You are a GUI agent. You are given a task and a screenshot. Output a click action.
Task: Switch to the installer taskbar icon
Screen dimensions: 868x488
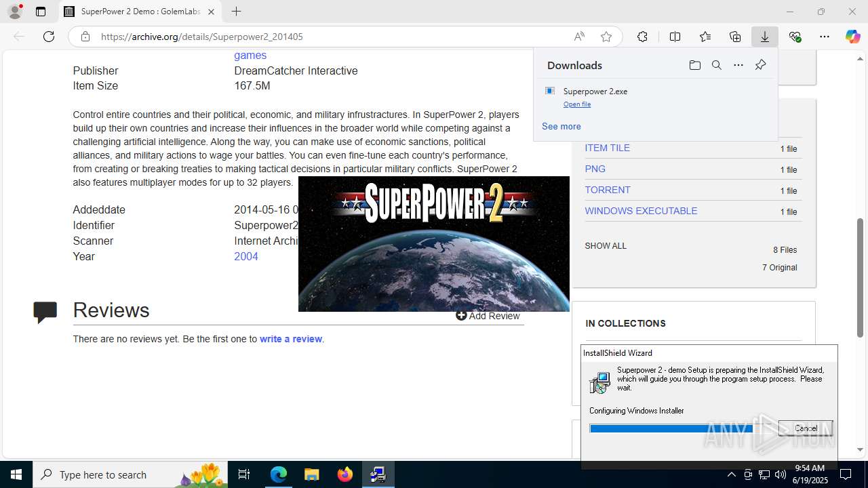(378, 474)
